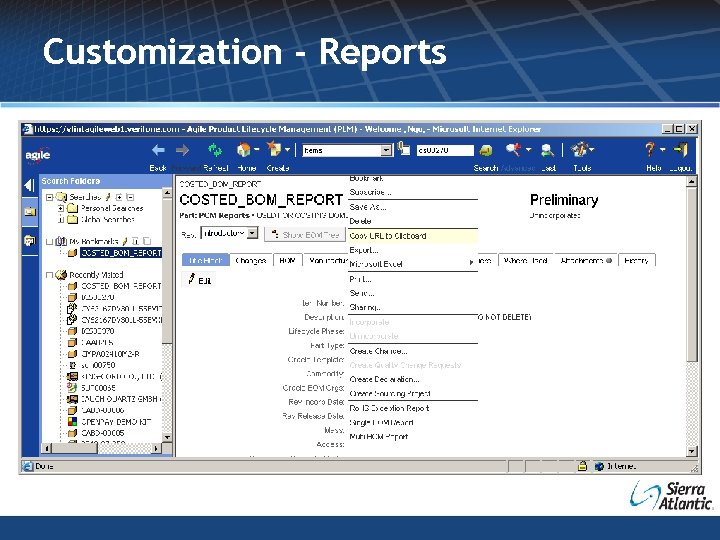Switch to the History tab
The image size is (720, 540).
pos(636,260)
